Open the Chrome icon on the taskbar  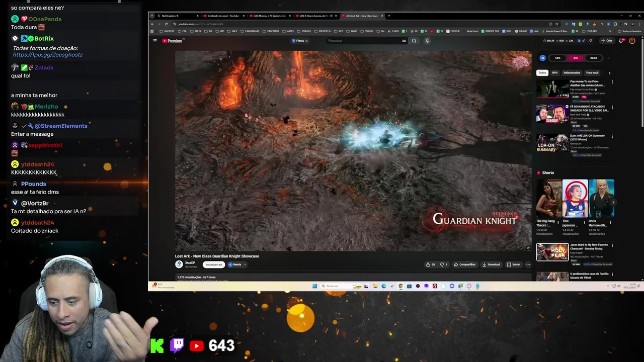tap(400, 286)
